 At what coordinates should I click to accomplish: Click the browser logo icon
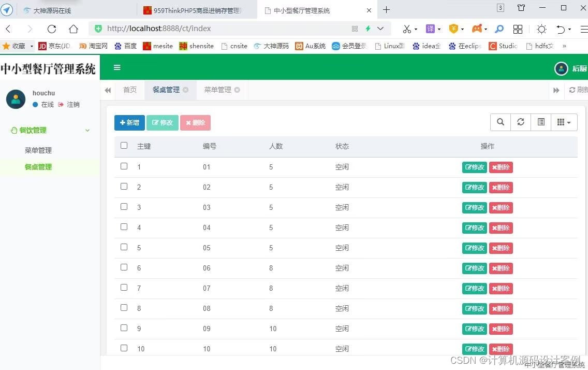coord(7,10)
